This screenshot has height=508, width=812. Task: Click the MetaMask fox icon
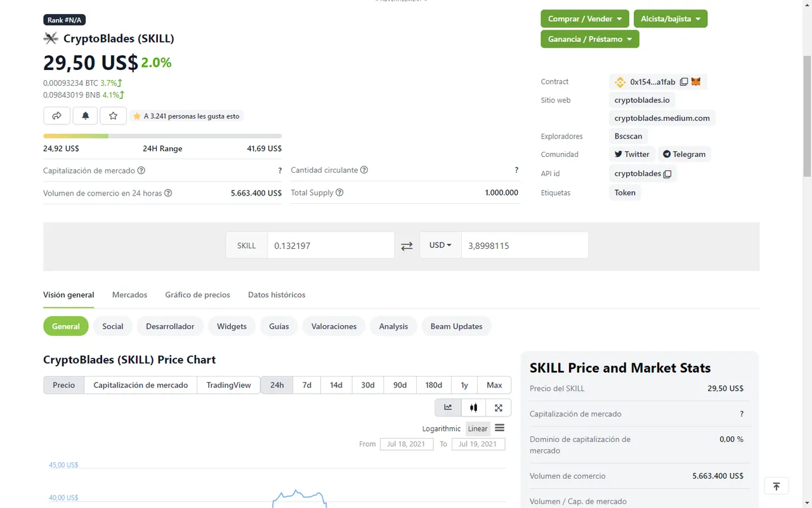[x=696, y=82]
